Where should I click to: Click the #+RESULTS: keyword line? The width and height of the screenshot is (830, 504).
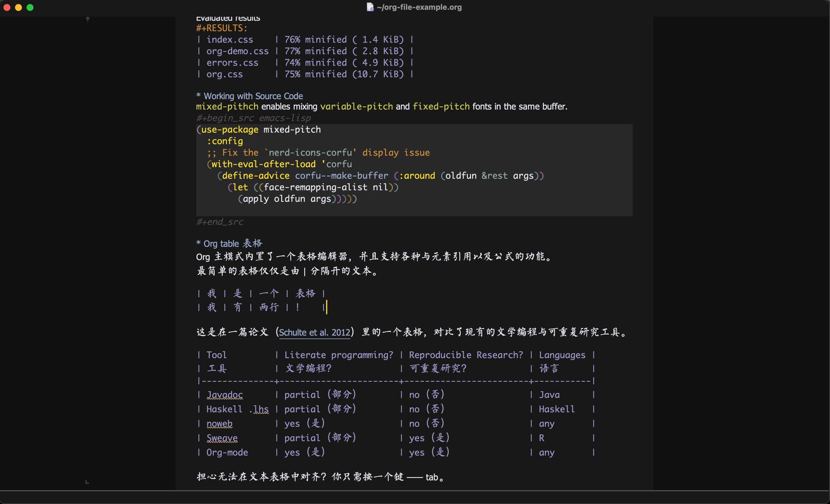(221, 28)
